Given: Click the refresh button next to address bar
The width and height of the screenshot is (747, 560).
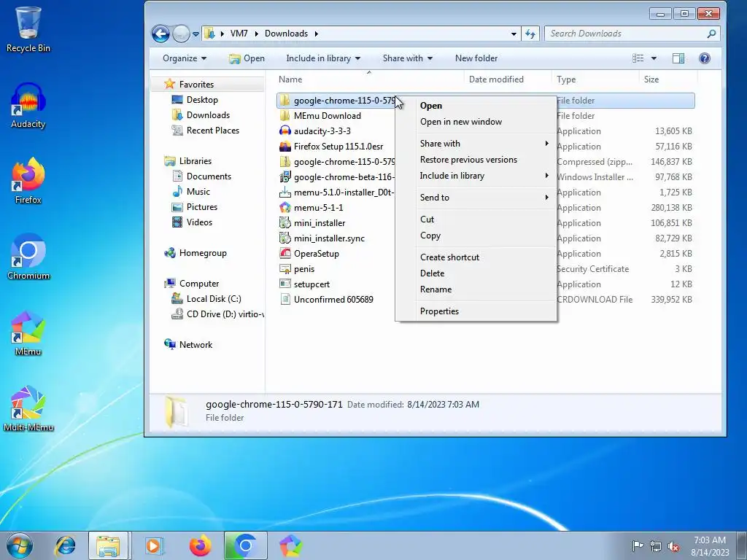Looking at the screenshot, I should click(x=530, y=34).
